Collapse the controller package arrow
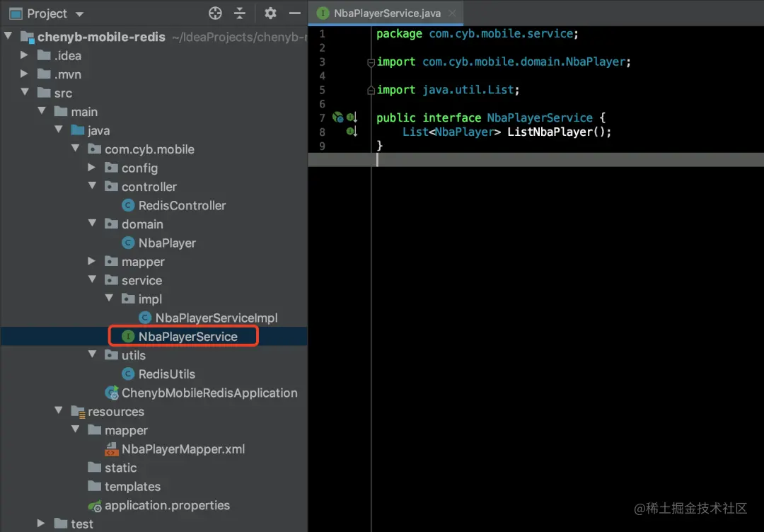This screenshot has width=764, height=532. click(x=93, y=185)
